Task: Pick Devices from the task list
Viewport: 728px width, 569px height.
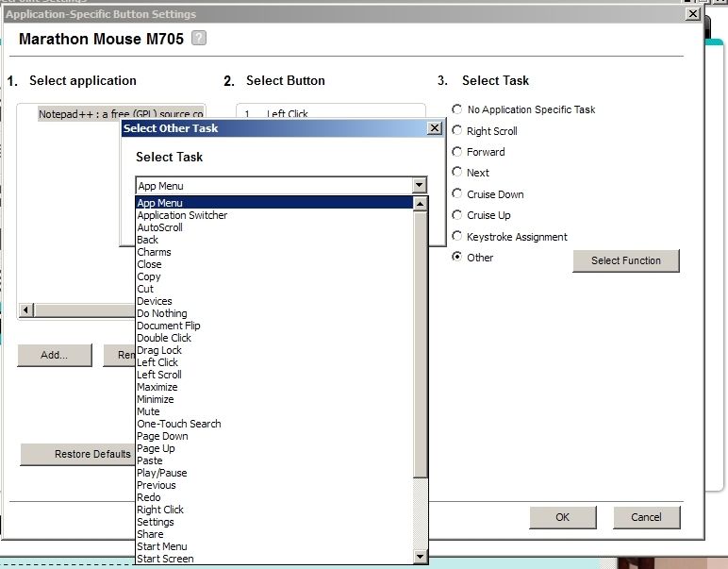Action: 273,301
